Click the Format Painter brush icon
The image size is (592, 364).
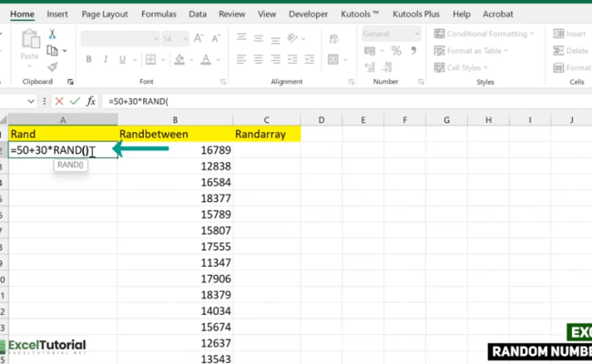[x=53, y=67]
